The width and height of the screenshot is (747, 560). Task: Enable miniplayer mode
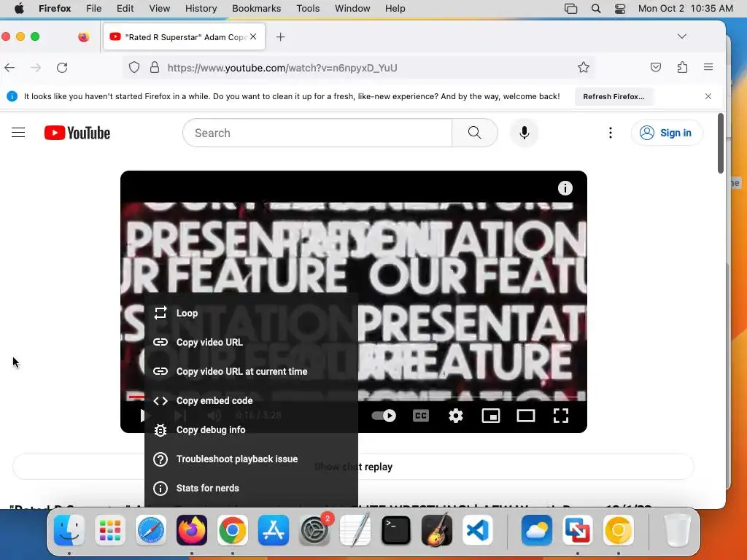491,416
